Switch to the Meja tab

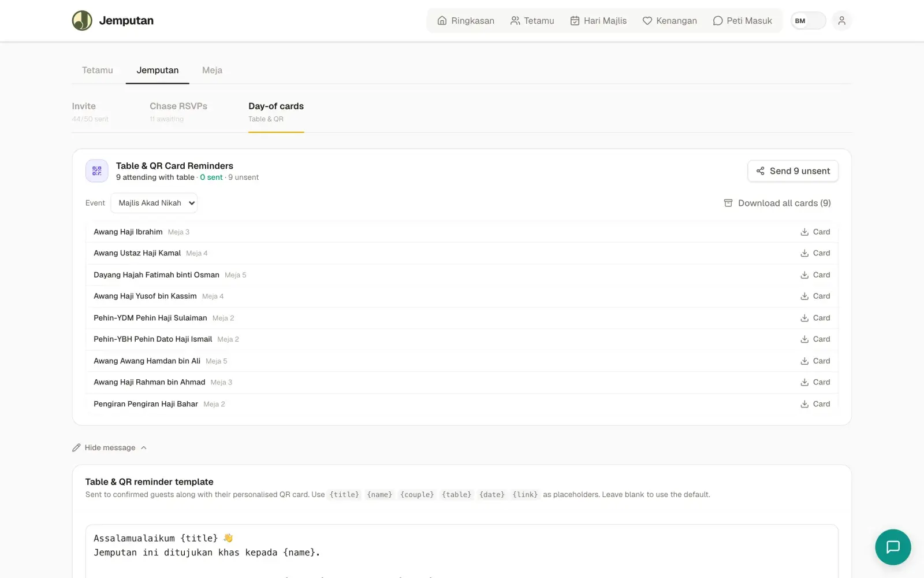(212, 70)
